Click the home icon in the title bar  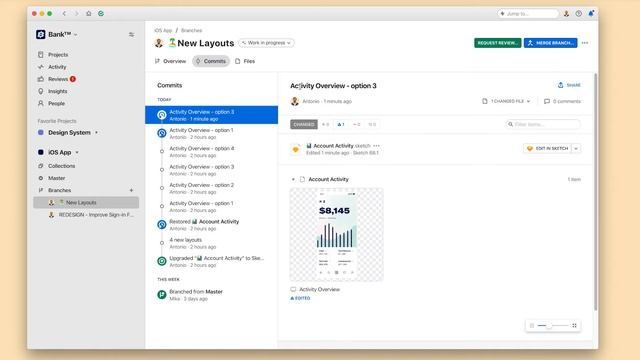[89, 13]
